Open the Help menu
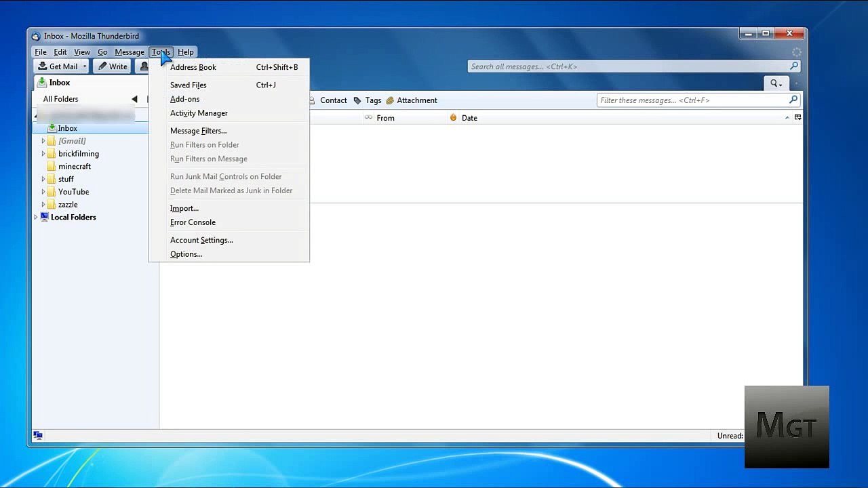This screenshot has width=868, height=488. coord(186,52)
